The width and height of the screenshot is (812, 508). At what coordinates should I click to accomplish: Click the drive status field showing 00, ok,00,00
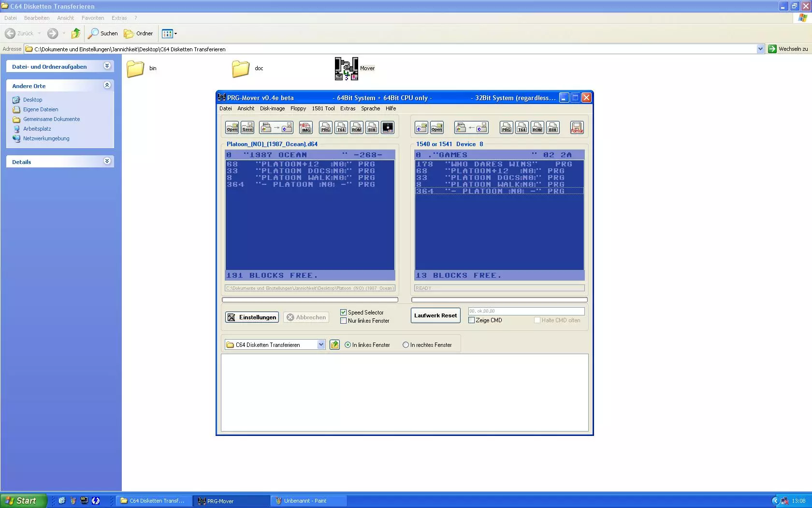526,311
